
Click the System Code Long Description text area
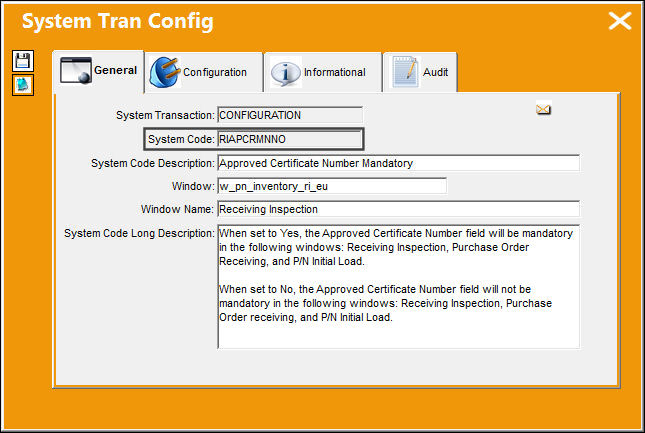coord(399,287)
